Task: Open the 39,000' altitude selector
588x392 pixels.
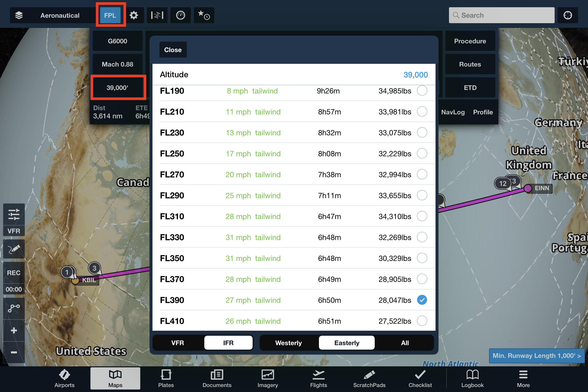Action: tap(117, 88)
